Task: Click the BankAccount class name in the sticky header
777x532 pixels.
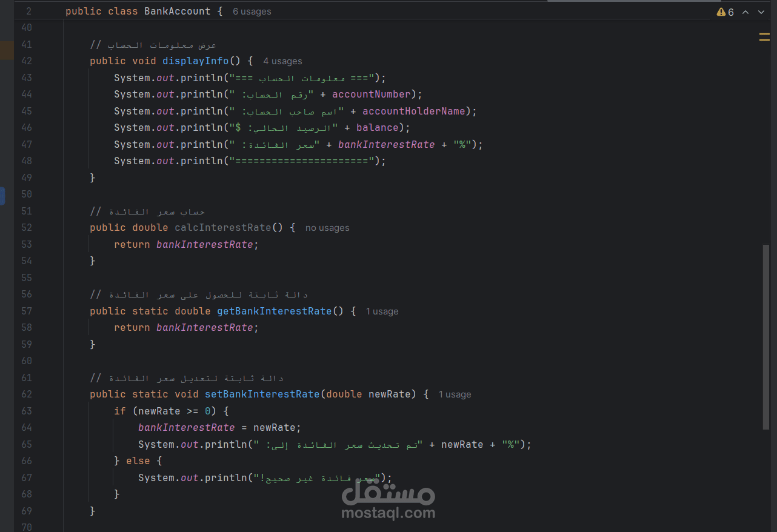Action: [178, 12]
